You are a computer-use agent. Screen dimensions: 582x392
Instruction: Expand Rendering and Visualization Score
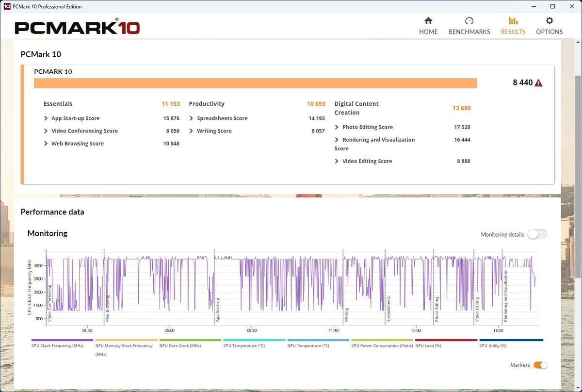coord(337,140)
